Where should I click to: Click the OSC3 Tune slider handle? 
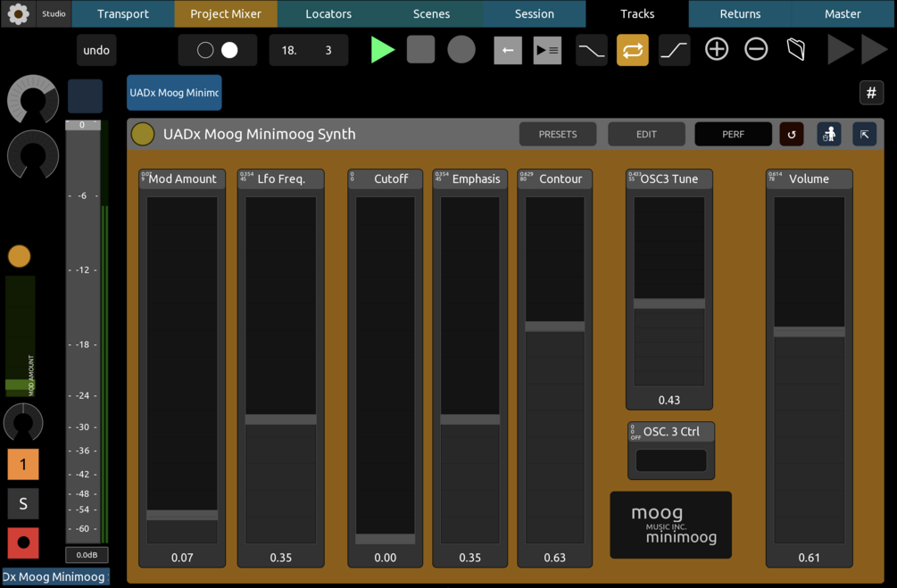click(x=669, y=303)
